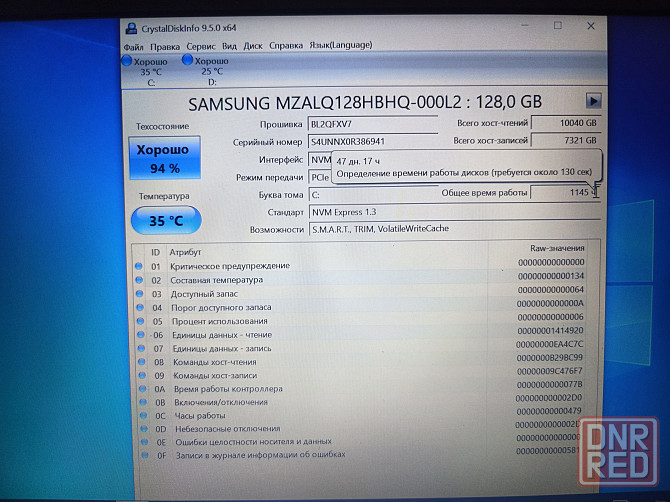Viewport: 670px width, 502px height.
Task: Click the CrystalDiskInfo title bar app icon
Action: click(x=131, y=28)
